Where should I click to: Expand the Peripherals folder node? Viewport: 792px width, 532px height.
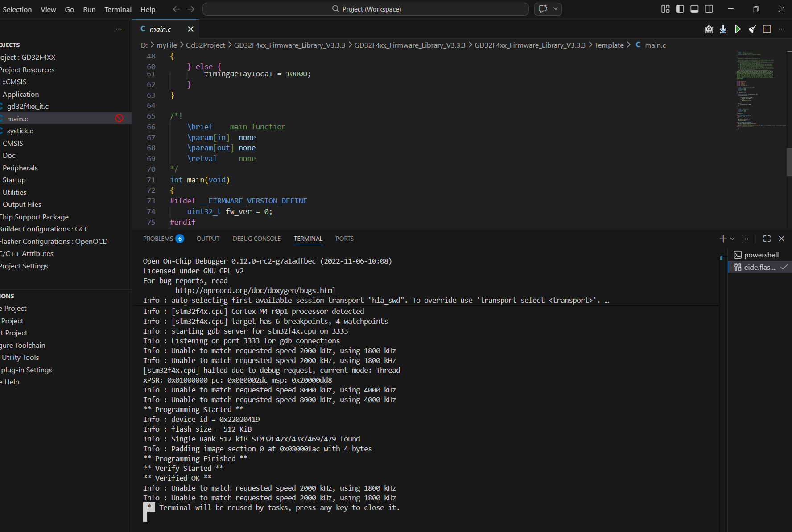(x=20, y=168)
